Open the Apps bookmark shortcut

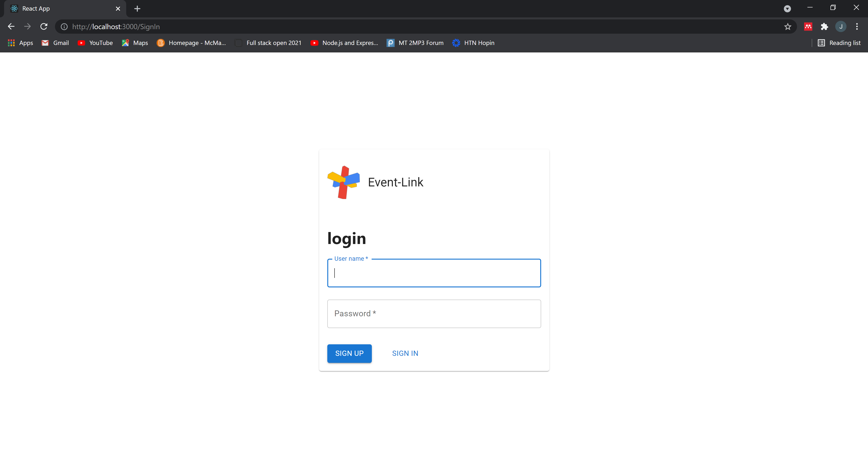pyautogui.click(x=21, y=43)
